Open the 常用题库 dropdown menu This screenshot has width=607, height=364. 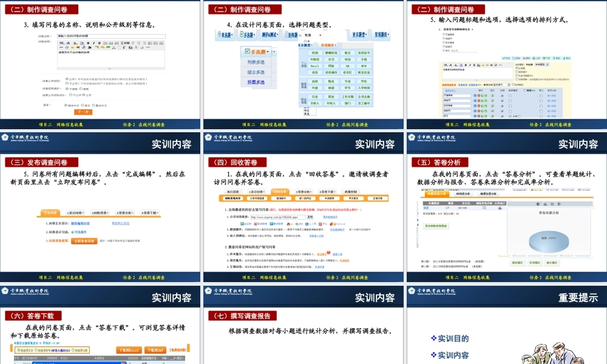pos(381,35)
